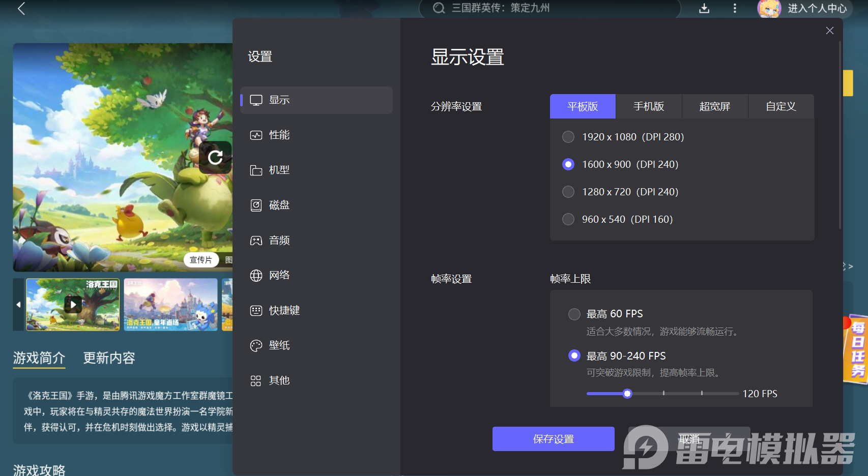
Task: Open the three-dot menu in the top bar
Action: pyautogui.click(x=735, y=8)
